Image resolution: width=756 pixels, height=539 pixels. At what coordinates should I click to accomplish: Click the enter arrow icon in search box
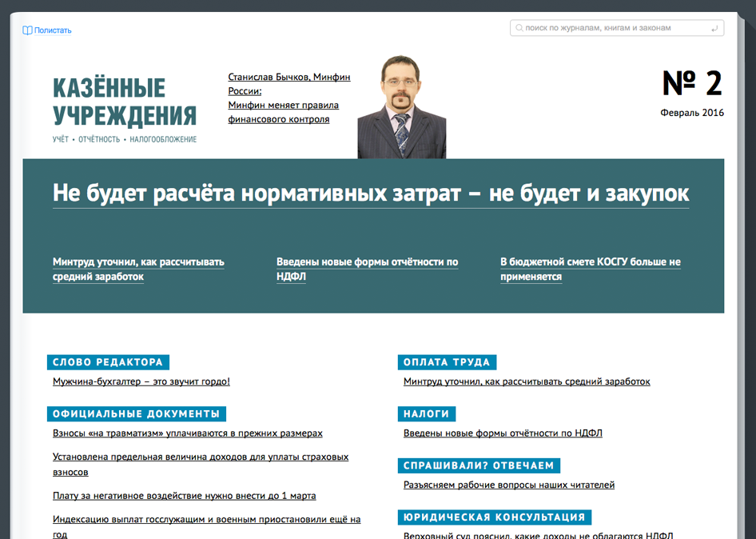point(714,29)
